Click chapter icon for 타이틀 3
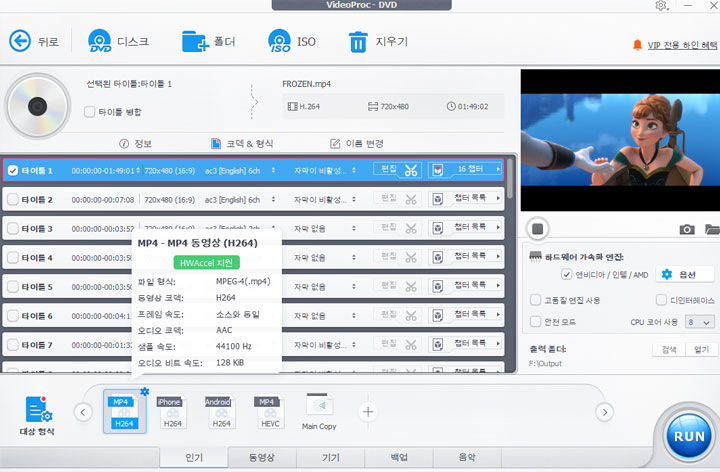 coord(438,228)
